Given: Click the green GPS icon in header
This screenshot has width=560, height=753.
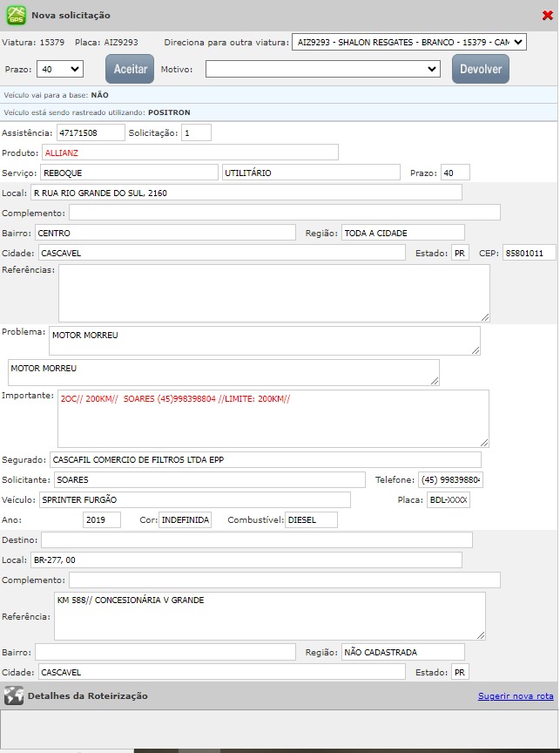Looking at the screenshot, I should (16, 15).
